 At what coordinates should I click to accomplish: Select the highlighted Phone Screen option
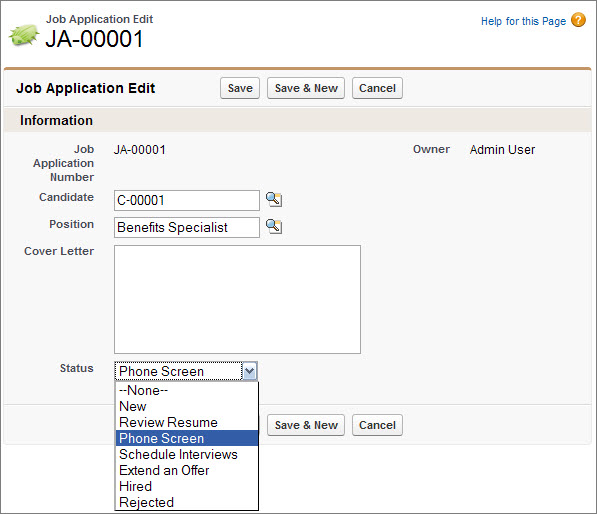point(187,438)
